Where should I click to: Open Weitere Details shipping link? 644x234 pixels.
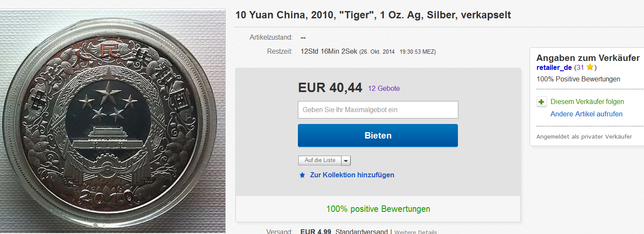coord(416,232)
